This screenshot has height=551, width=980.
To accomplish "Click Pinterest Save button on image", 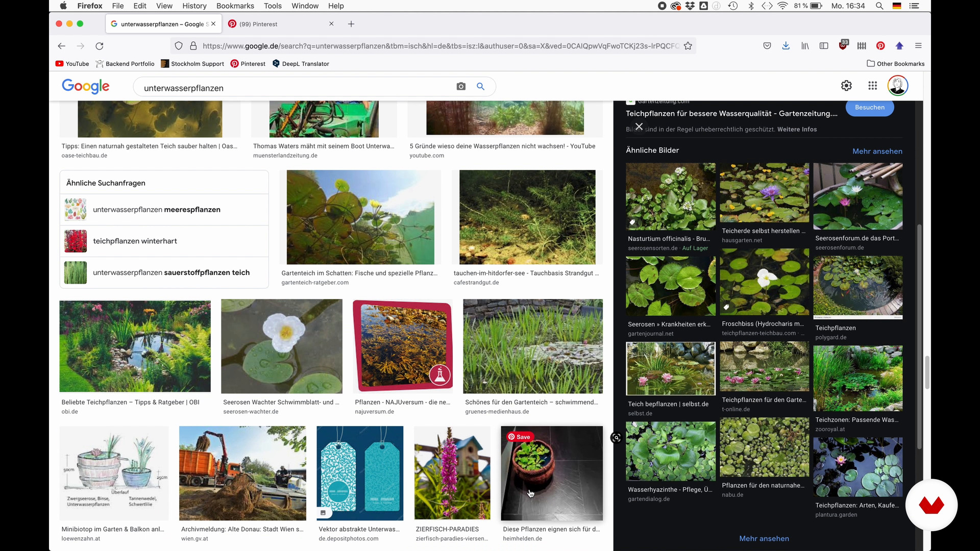I will tap(520, 437).
